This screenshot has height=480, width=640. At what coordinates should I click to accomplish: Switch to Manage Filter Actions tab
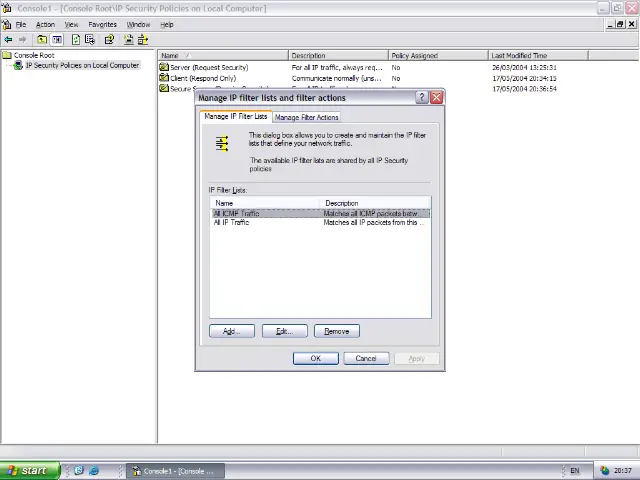(306, 117)
